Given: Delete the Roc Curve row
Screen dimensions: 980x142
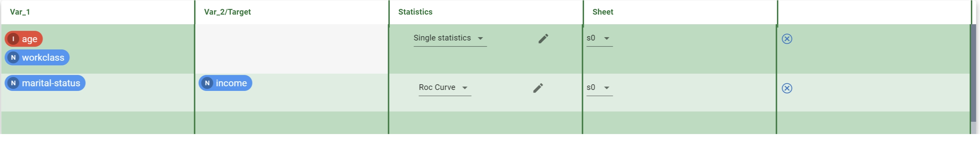Looking at the screenshot, I should click(786, 88).
